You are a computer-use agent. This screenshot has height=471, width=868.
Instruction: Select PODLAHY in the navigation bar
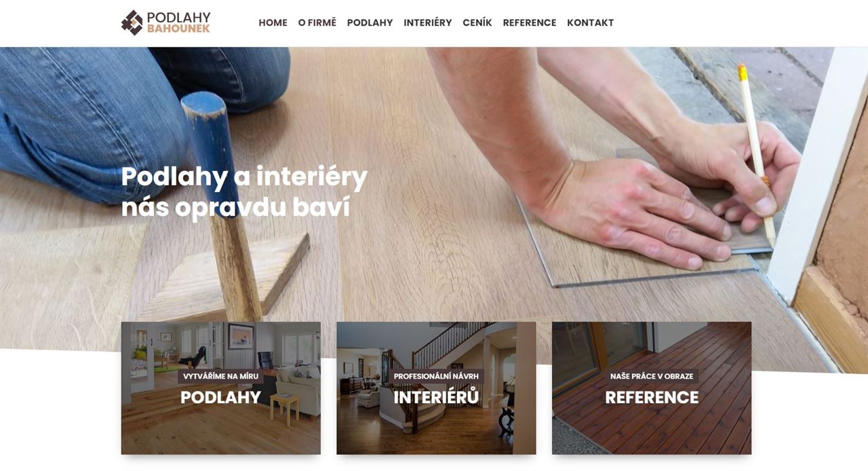(370, 22)
